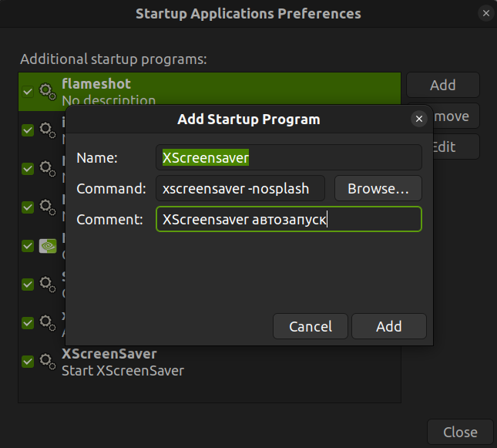Toggle the checkbox beside the NVIDIA icon entry

tap(28, 246)
